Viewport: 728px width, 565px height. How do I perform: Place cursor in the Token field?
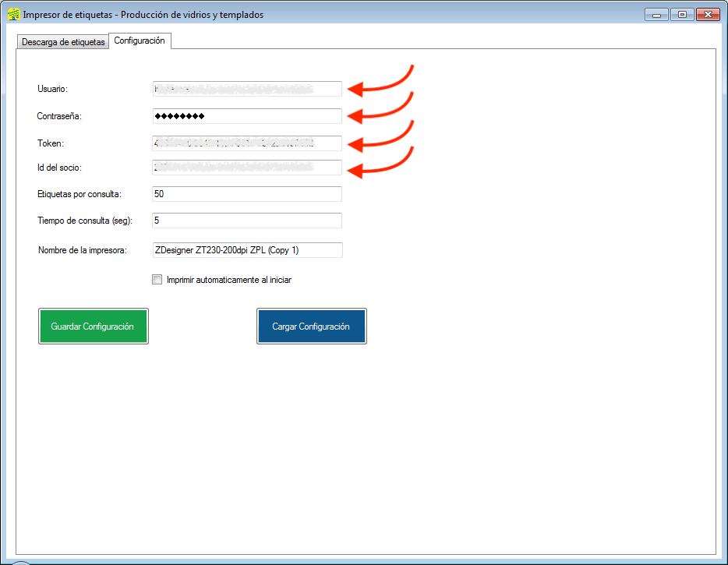pyautogui.click(x=247, y=143)
